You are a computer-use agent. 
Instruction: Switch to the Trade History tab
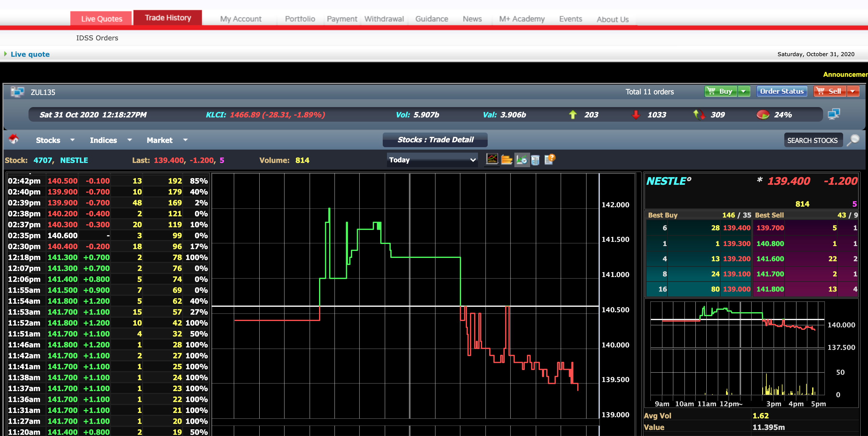coord(167,18)
